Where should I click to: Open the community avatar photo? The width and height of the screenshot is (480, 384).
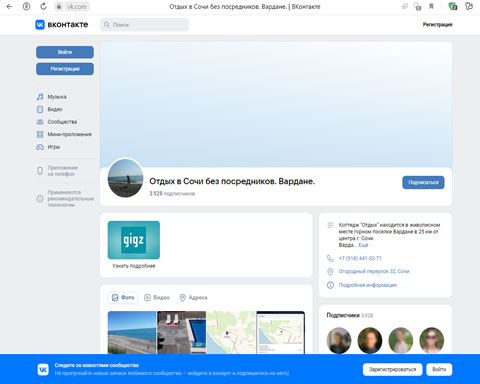126,178
